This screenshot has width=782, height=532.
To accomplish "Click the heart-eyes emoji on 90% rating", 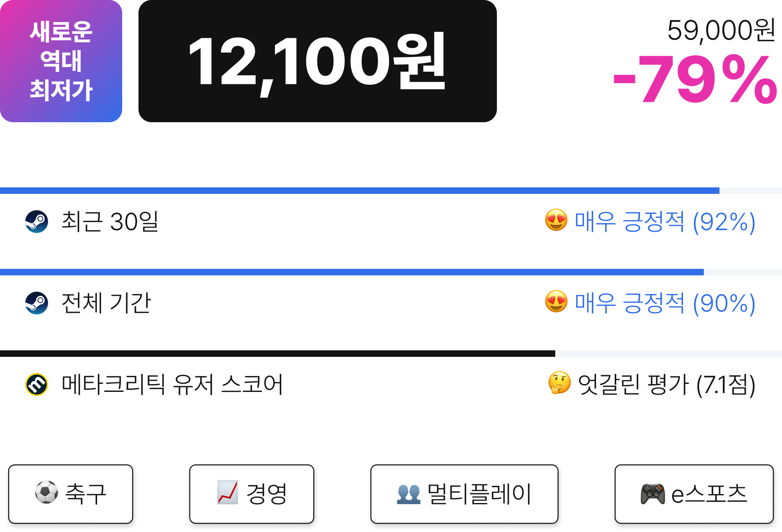I will pyautogui.click(x=556, y=302).
